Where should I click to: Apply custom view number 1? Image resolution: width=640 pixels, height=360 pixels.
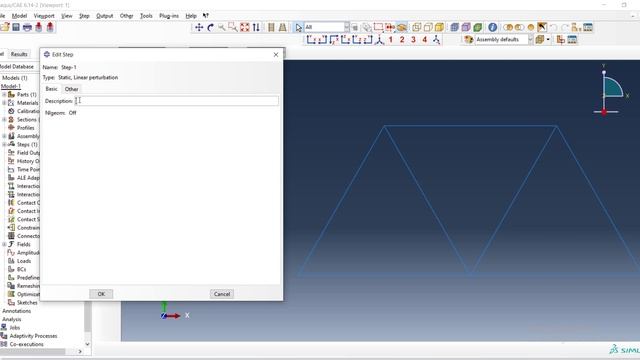pos(391,40)
